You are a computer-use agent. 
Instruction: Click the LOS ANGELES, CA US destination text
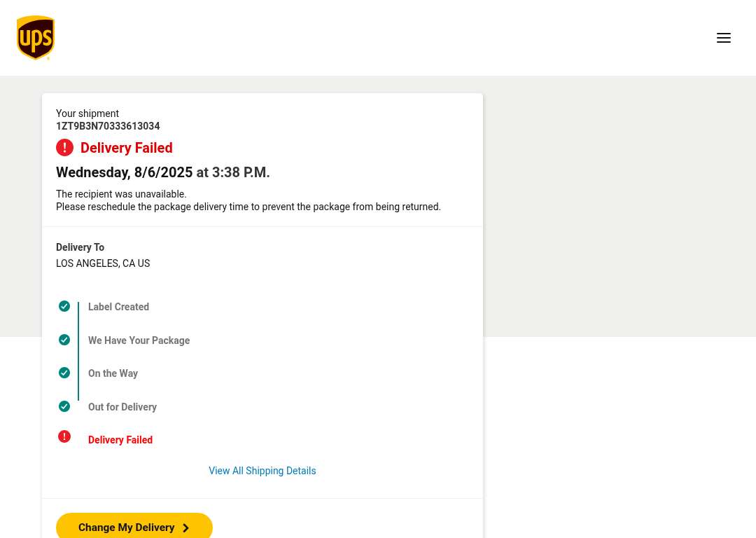[103, 263]
